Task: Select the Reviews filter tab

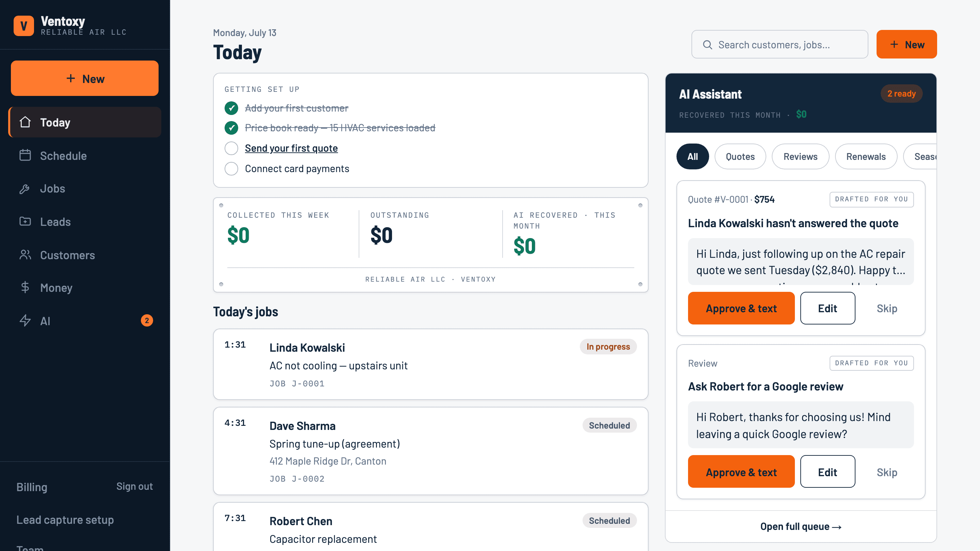Action: 800,156
